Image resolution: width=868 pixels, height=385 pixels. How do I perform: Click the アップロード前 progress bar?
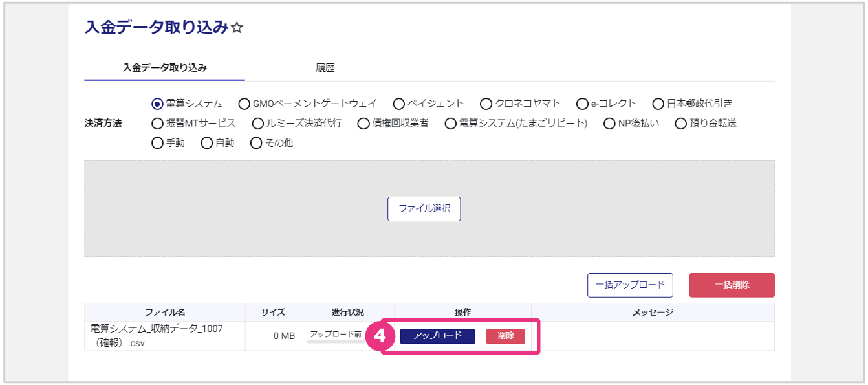tap(336, 342)
